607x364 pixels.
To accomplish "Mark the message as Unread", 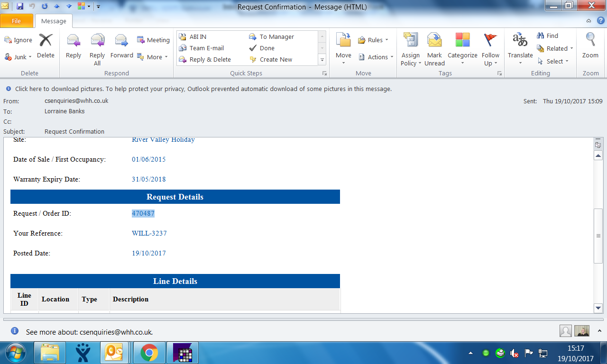I will pos(434,49).
